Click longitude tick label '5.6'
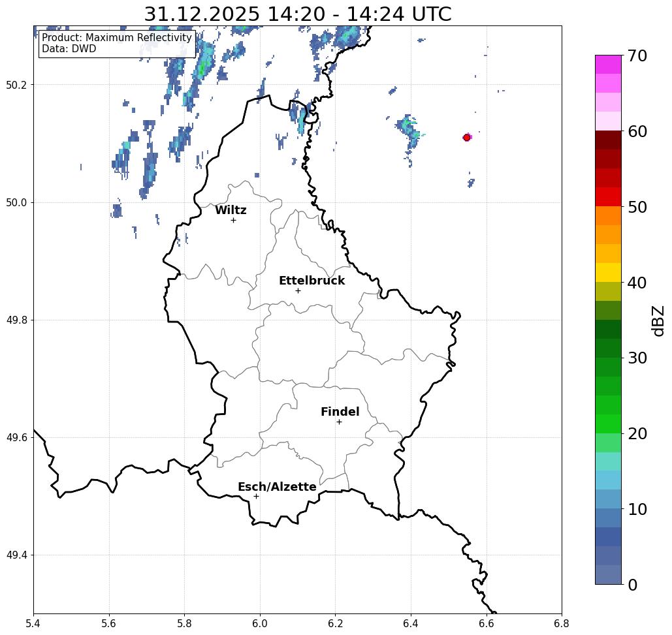Screen dimensions: 672x635 tap(109, 623)
